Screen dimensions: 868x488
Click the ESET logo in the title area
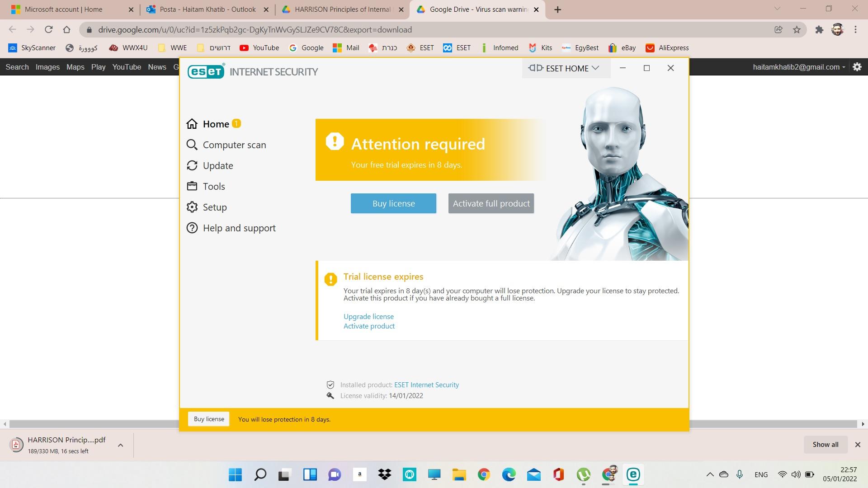[x=206, y=71]
